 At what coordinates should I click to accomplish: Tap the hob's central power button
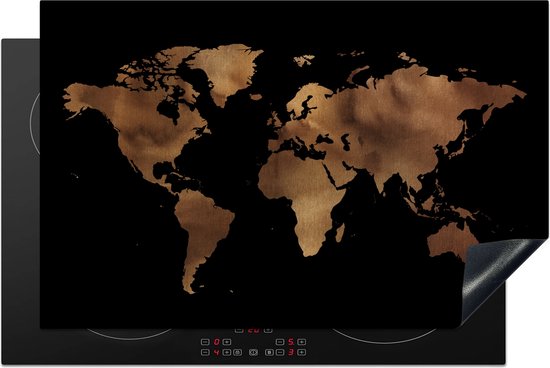[x=253, y=352]
